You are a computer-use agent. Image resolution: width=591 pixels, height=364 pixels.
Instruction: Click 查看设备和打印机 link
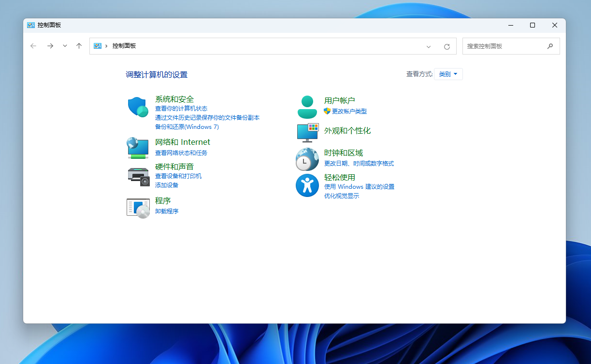pyautogui.click(x=178, y=176)
